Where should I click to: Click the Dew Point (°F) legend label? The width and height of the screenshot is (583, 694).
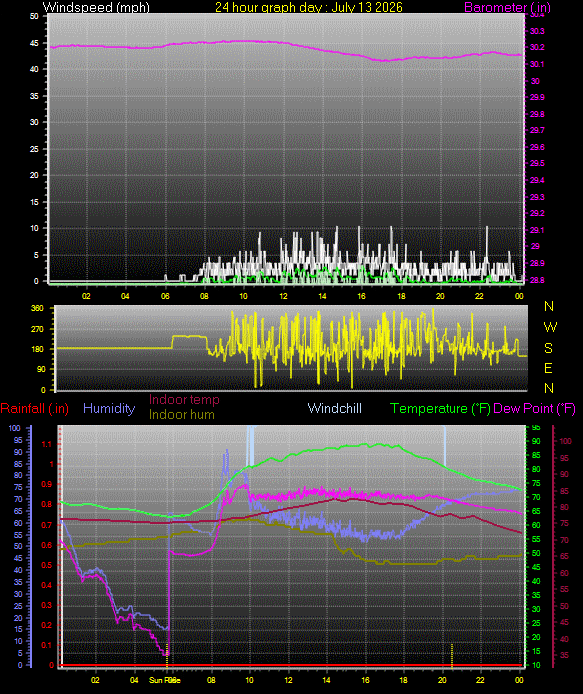tap(534, 408)
